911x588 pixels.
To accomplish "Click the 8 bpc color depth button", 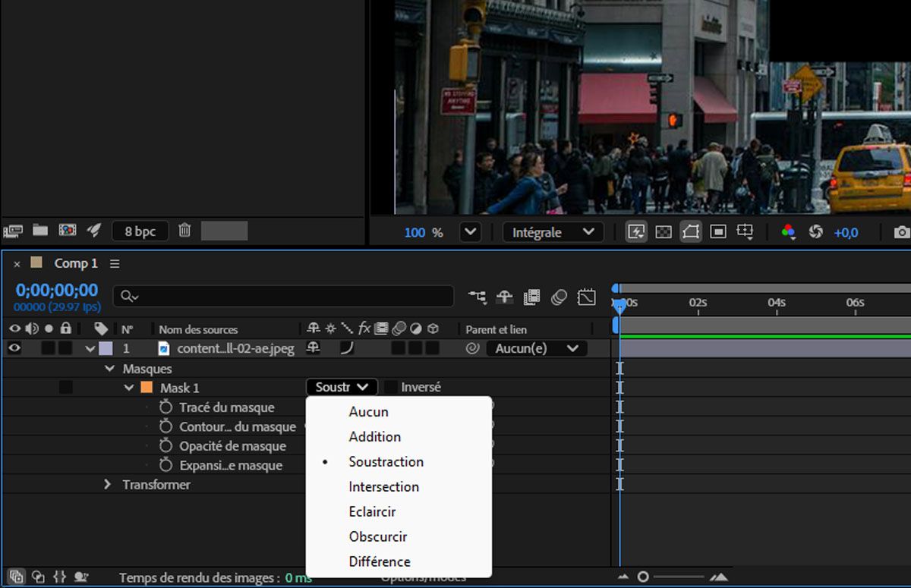I will click(140, 231).
